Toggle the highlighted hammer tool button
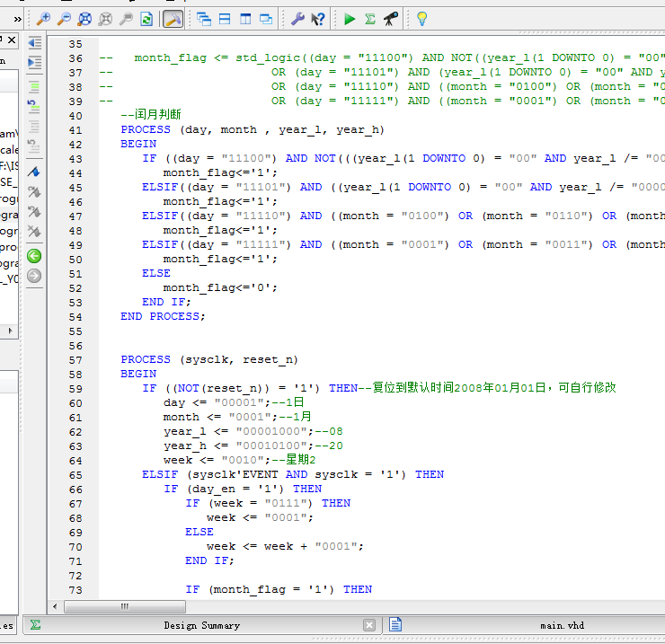This screenshot has width=665, height=644. 173,18
